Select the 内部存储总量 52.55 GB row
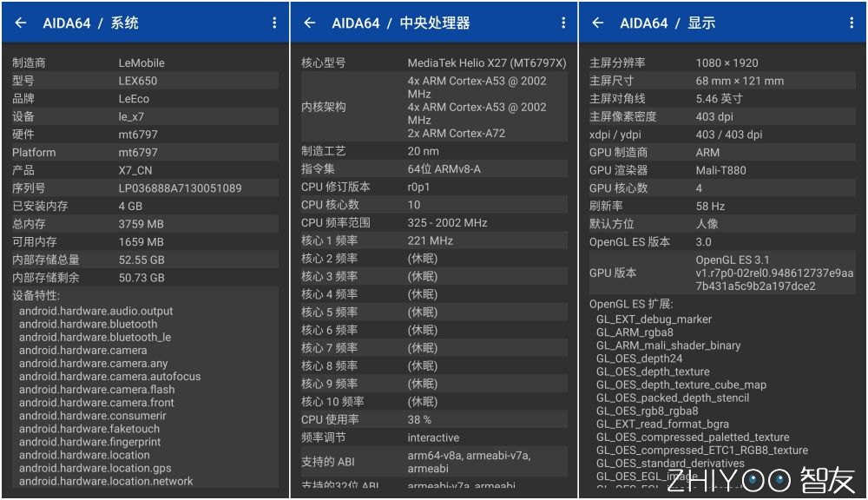This screenshot has height=500, width=868. (x=145, y=260)
